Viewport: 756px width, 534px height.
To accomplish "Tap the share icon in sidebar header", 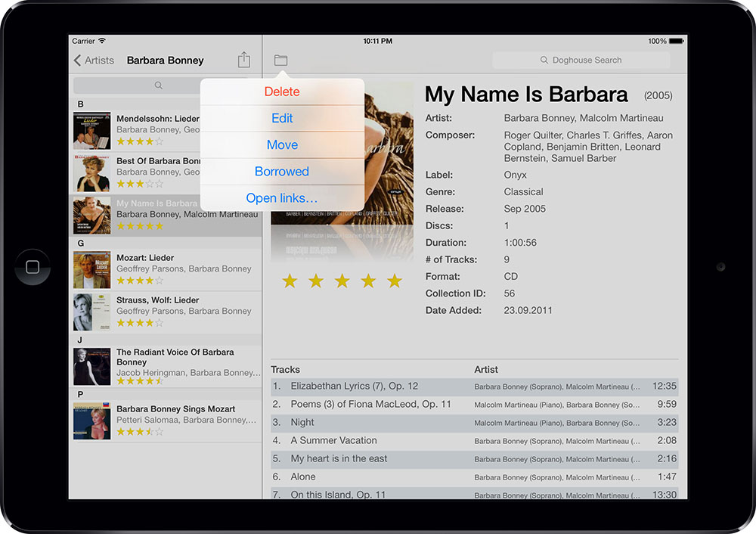I will [x=243, y=60].
